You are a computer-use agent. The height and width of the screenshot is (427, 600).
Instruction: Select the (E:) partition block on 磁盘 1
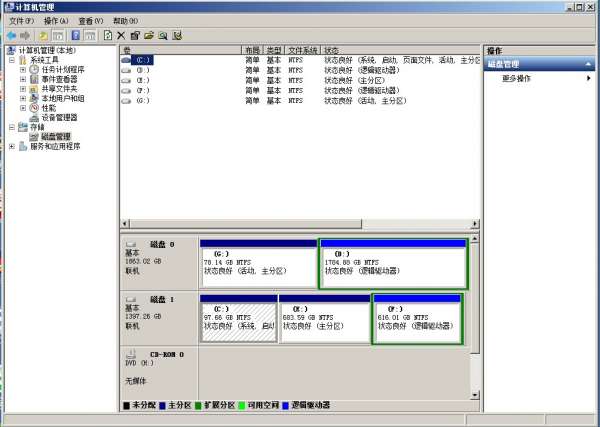coord(324,318)
